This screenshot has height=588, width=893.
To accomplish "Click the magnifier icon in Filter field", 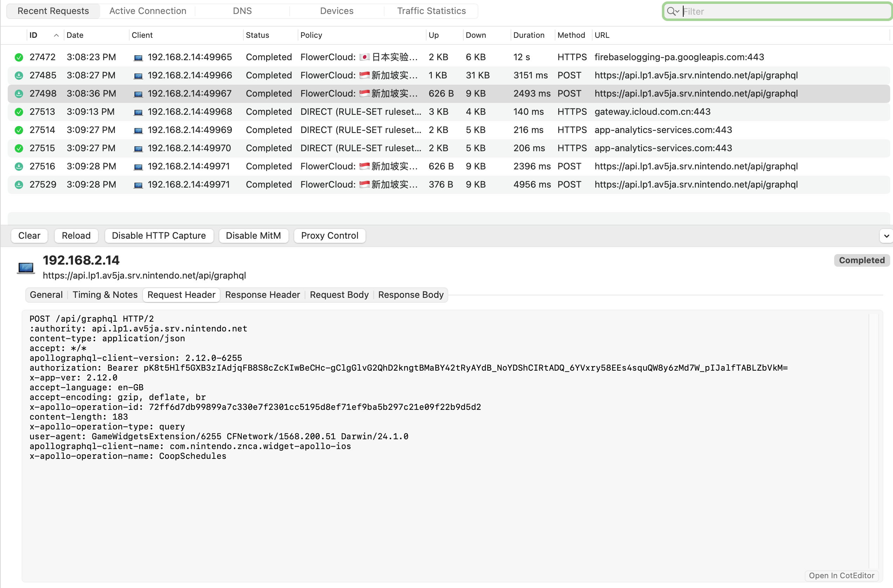I will (671, 11).
